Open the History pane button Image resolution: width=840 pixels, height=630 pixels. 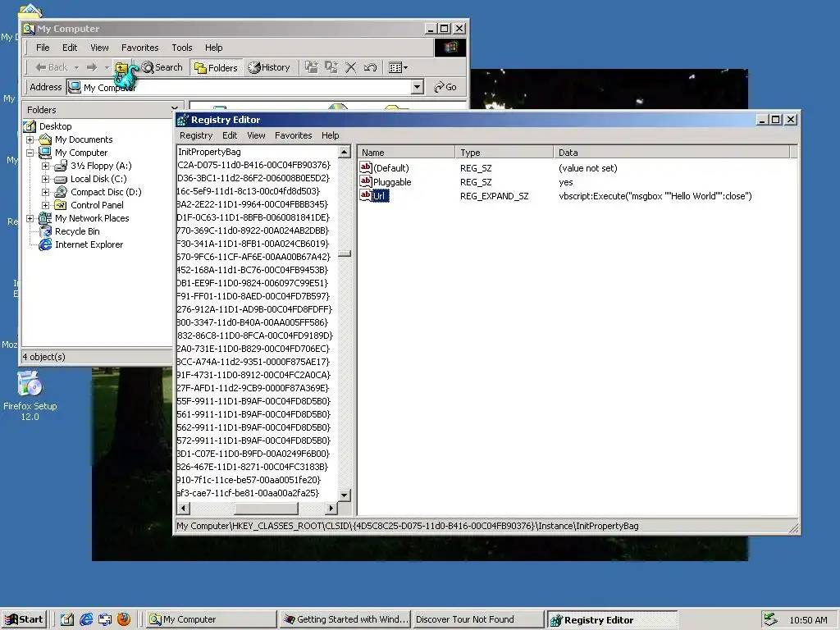coord(269,67)
